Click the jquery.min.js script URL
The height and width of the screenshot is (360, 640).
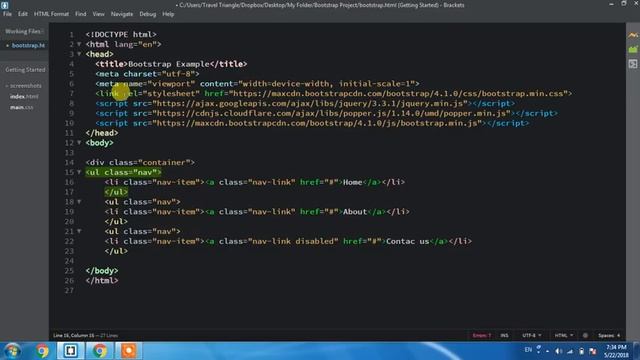pos(310,103)
